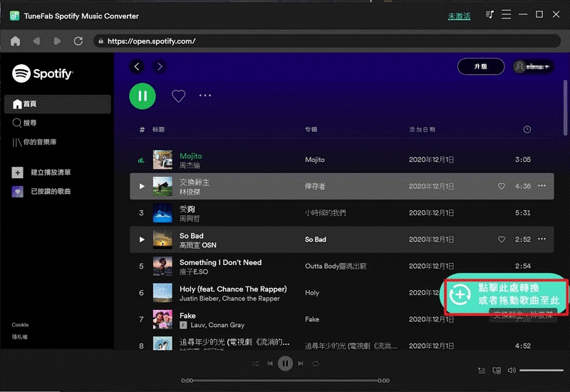Pause with bottom player button

click(285, 363)
